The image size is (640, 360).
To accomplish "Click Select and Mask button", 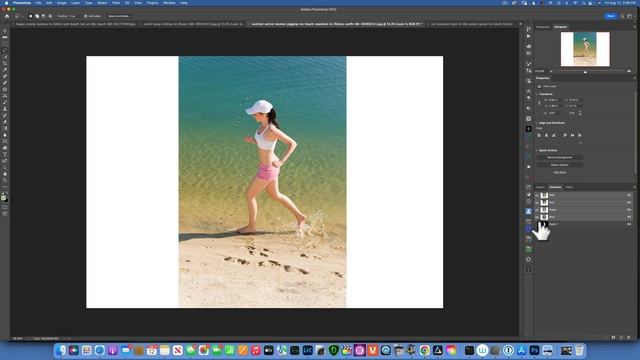I will [x=119, y=16].
